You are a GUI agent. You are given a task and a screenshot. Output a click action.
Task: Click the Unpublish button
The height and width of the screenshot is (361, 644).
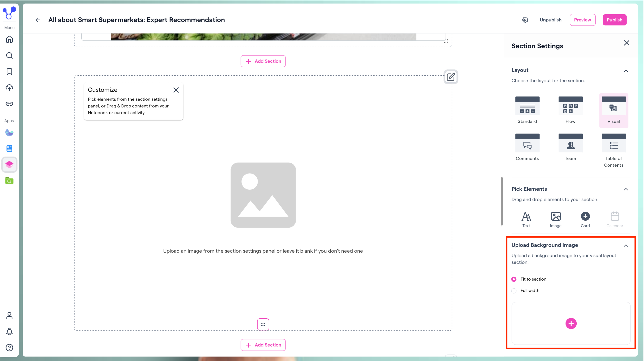(550, 20)
